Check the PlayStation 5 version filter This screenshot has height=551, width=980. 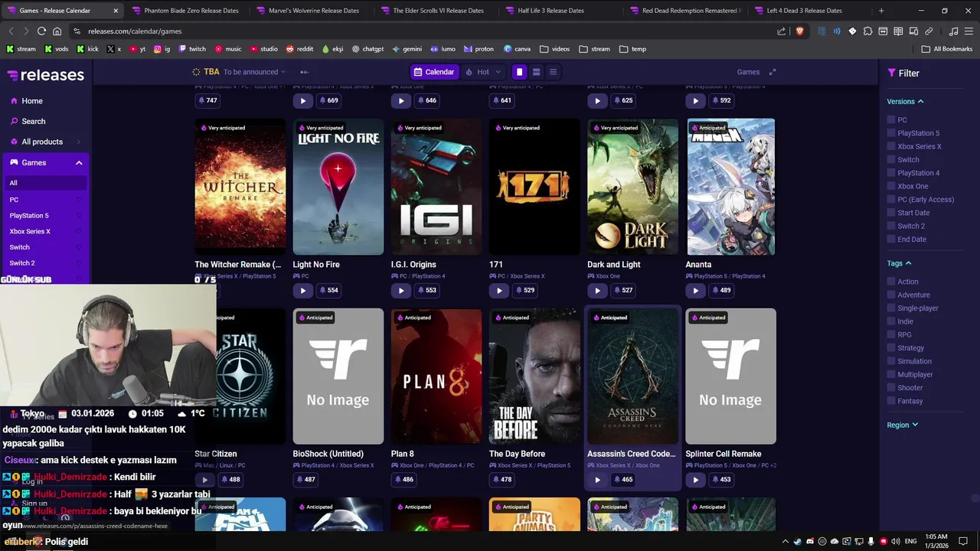coord(891,133)
